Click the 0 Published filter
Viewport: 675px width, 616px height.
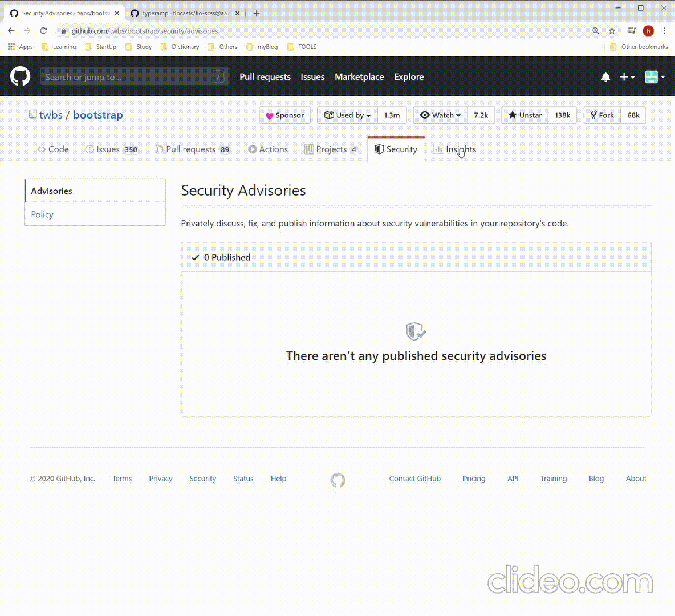coord(221,257)
